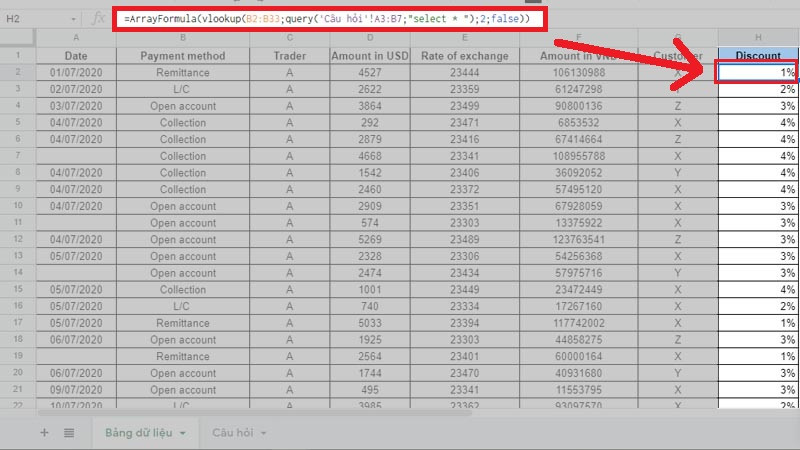Select VND amount cell 117742002

coord(579,323)
